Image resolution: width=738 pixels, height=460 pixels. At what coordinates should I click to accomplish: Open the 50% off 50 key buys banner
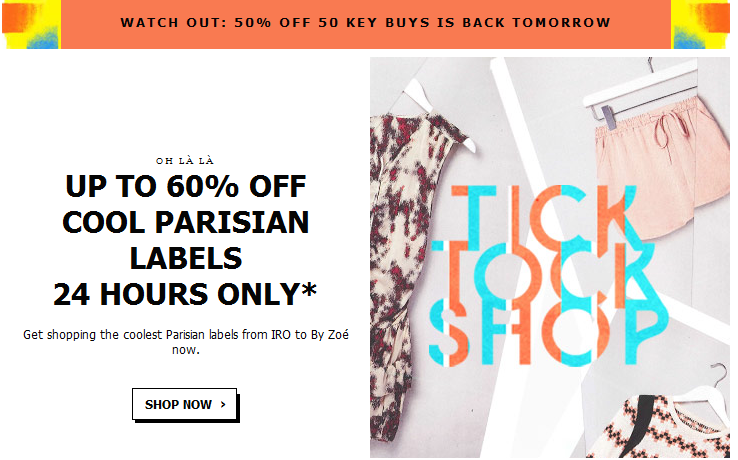click(x=366, y=24)
